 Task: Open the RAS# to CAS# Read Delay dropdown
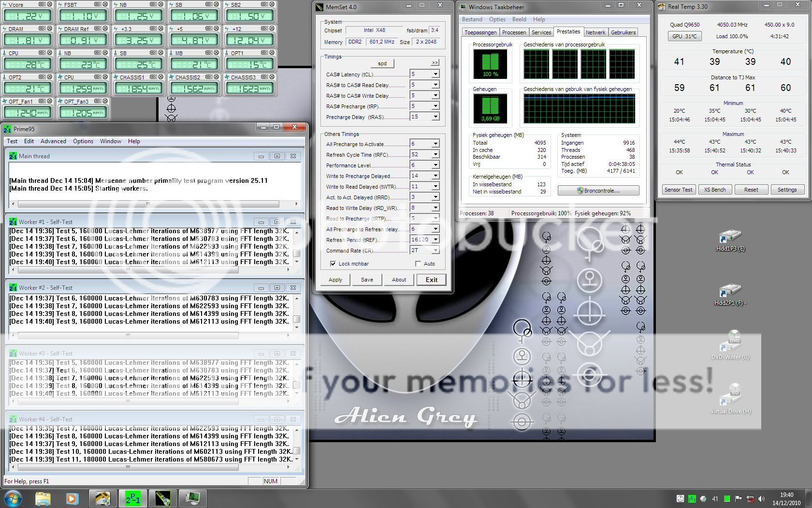tap(435, 85)
